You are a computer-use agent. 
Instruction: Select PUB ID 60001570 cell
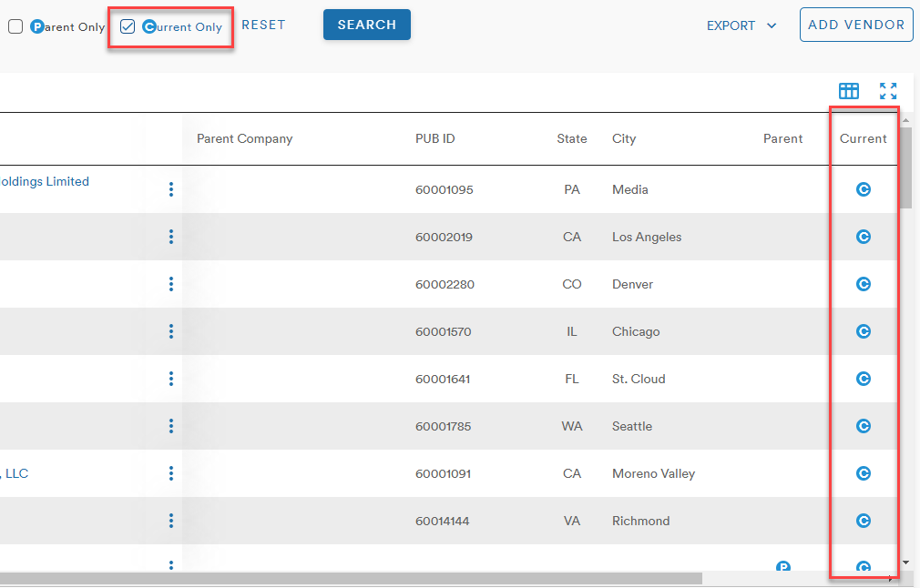pyautogui.click(x=443, y=332)
